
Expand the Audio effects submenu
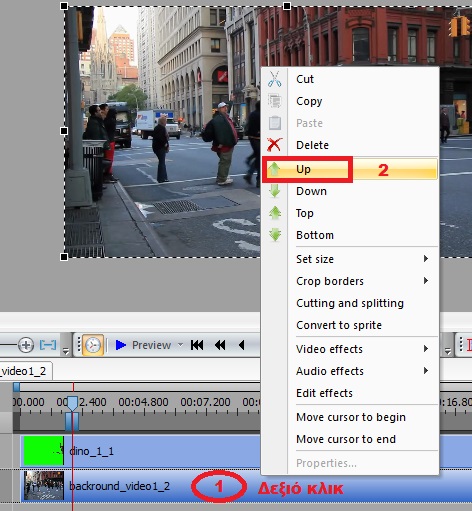click(x=350, y=371)
